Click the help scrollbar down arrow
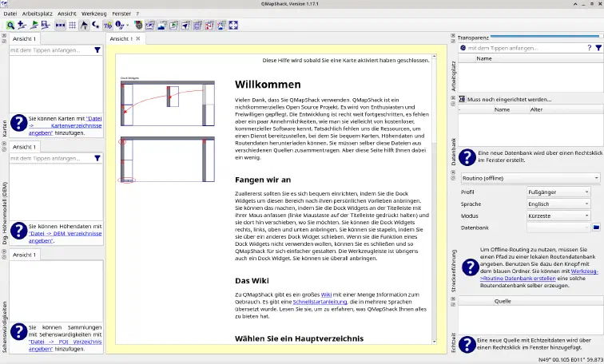604x364 pixels. click(434, 342)
